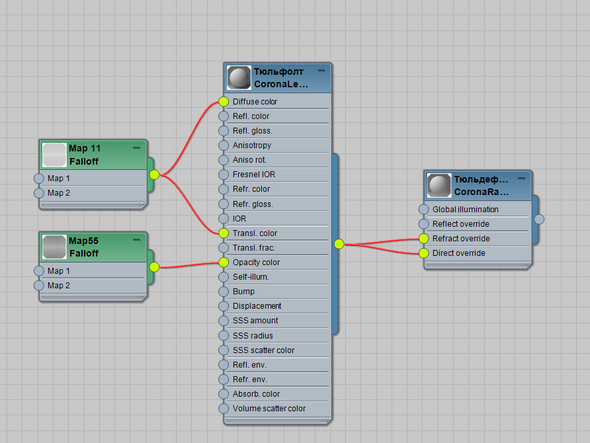The image size is (590, 443).
Task: Click the Refract override input socket
Action: click(x=424, y=239)
